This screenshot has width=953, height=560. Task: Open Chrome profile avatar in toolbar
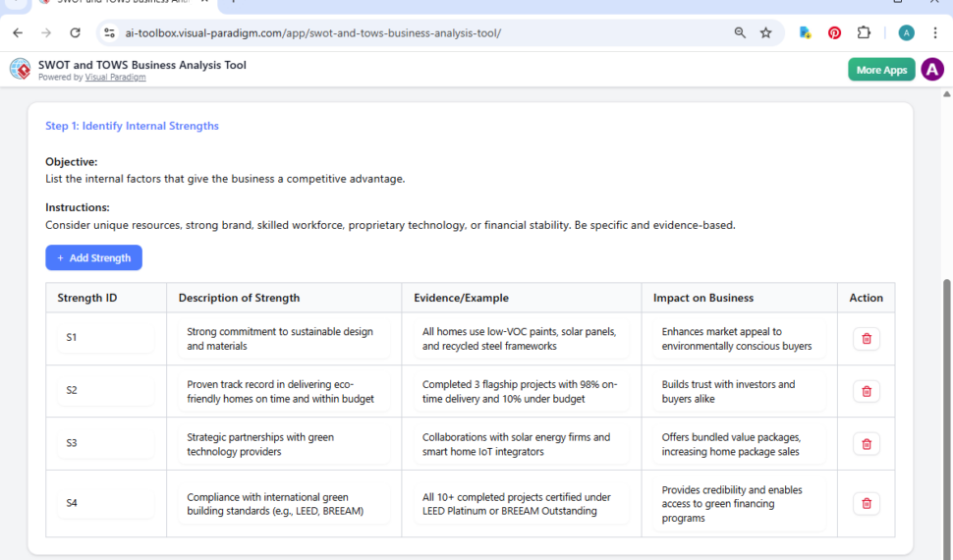click(906, 32)
